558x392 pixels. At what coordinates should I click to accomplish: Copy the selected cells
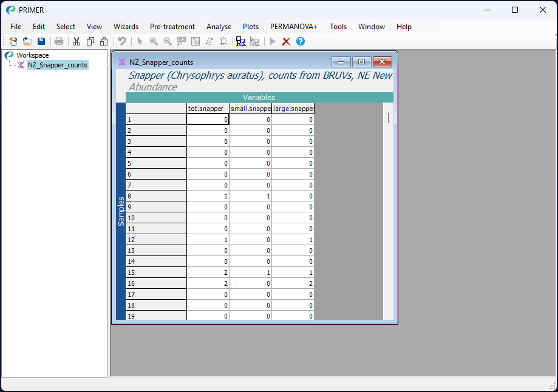click(90, 41)
